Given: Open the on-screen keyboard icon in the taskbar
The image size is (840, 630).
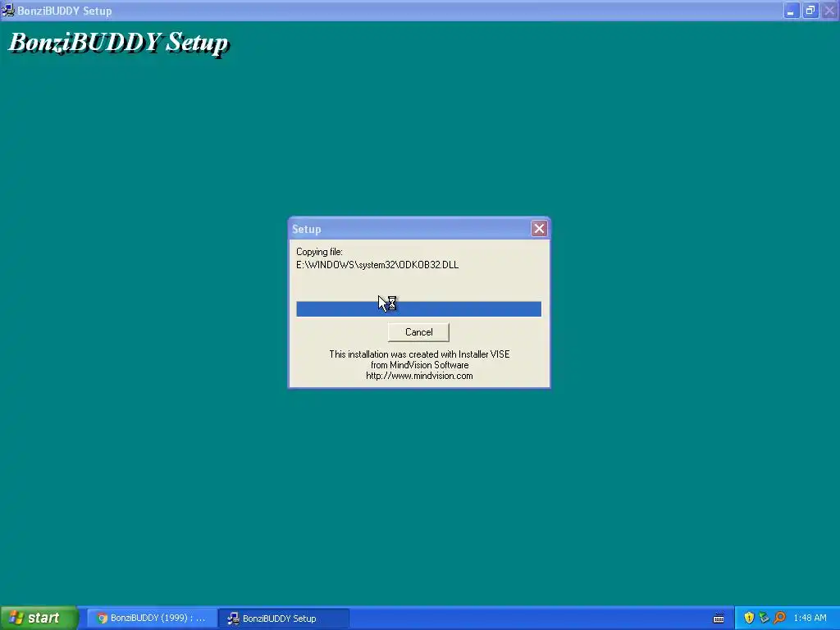Looking at the screenshot, I should coord(719,619).
